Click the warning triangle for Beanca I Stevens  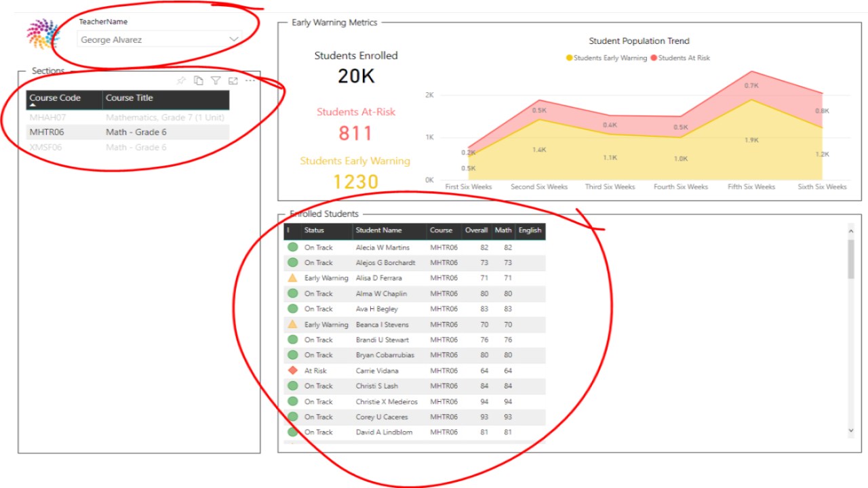click(293, 324)
